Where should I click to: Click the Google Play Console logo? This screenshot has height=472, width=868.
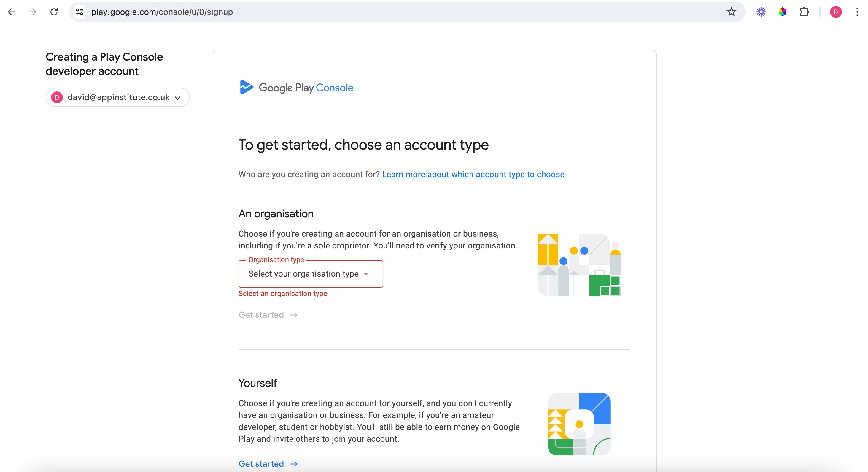296,88
